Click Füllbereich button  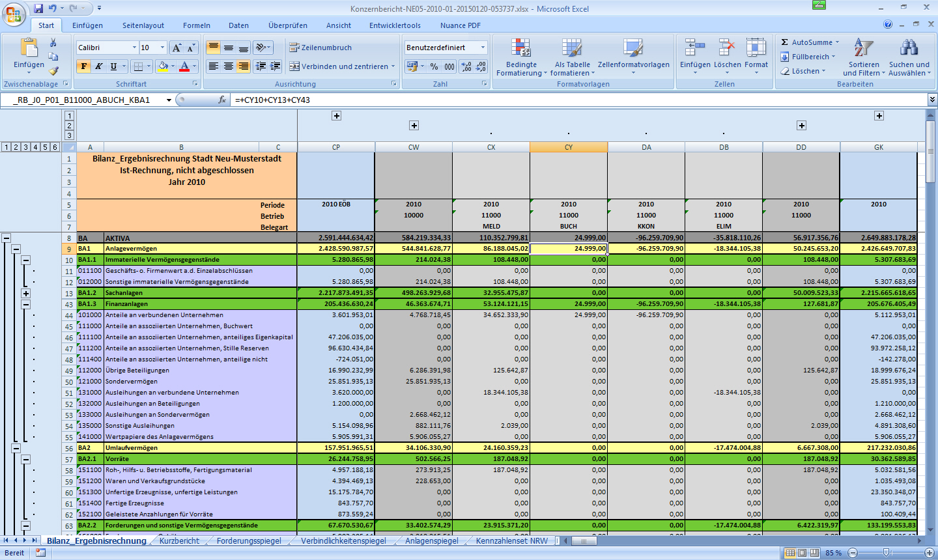[x=808, y=57]
